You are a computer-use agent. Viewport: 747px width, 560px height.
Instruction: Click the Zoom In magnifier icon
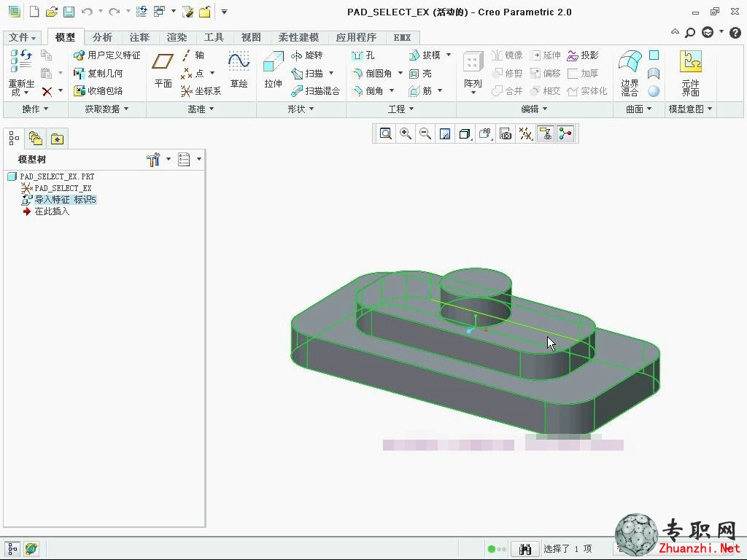click(x=406, y=134)
